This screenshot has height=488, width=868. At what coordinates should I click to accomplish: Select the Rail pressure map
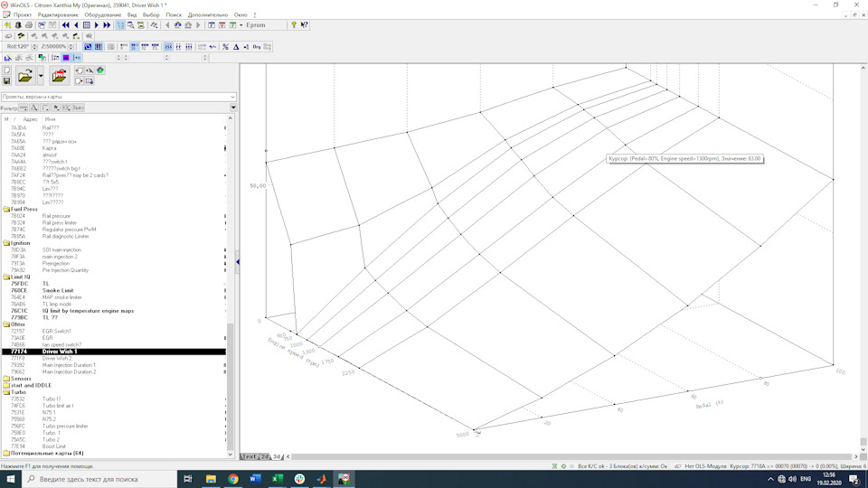pos(56,216)
